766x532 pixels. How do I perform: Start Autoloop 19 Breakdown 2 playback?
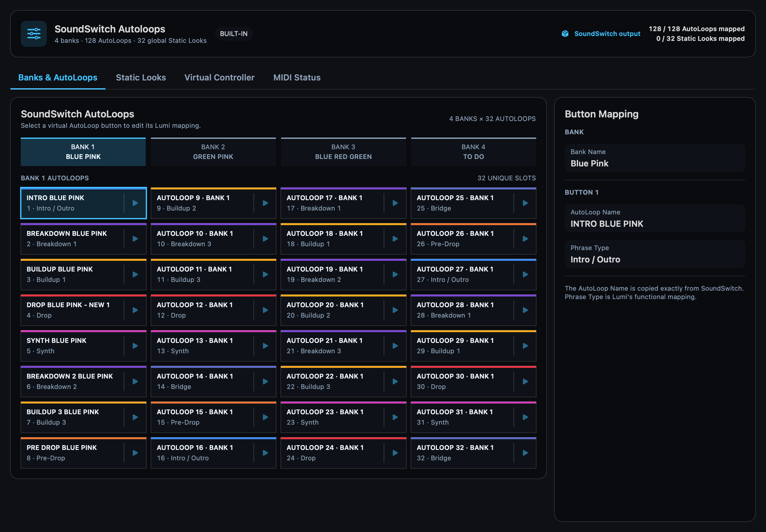(395, 274)
